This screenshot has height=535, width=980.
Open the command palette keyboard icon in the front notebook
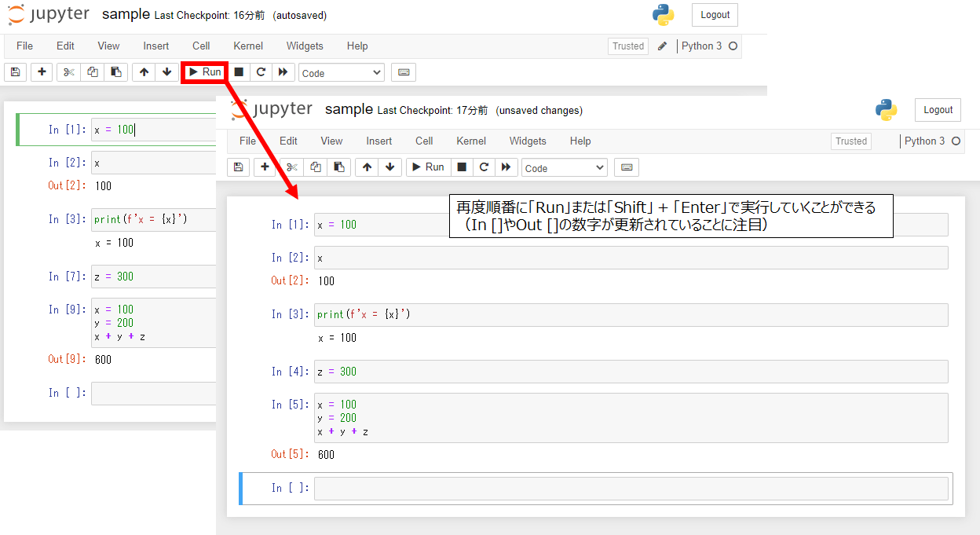coord(627,167)
